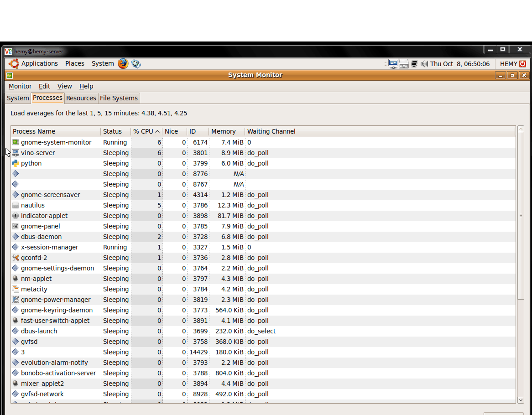This screenshot has height=415, width=532.
Task: Click the nm-applet process icon
Action: click(x=15, y=279)
